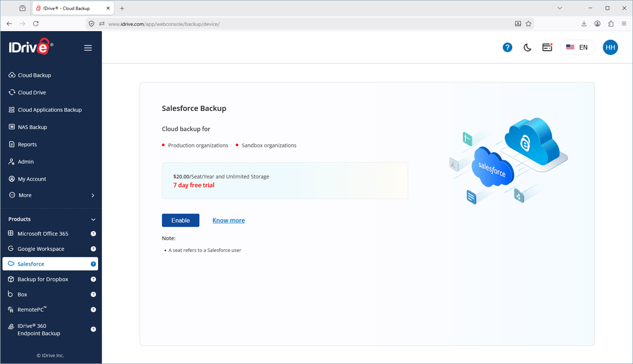The image size is (633, 364).
Task: Open the billing card icon in header
Action: point(547,47)
